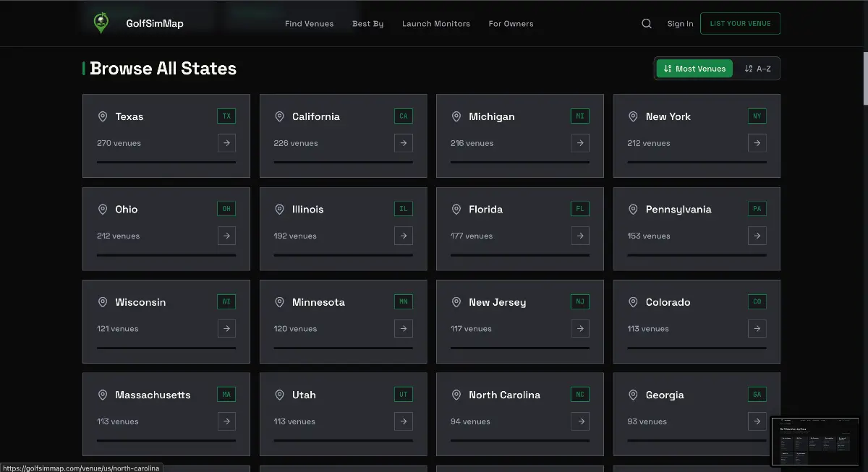Click the arrow icon on Texas card
The width and height of the screenshot is (868, 472).
click(226, 143)
